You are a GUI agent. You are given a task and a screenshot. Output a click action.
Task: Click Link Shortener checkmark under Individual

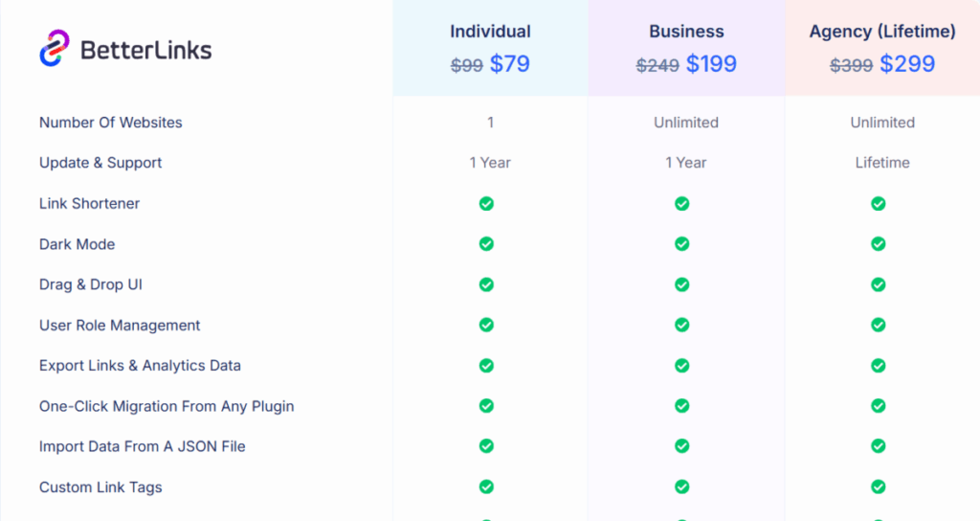click(x=486, y=203)
